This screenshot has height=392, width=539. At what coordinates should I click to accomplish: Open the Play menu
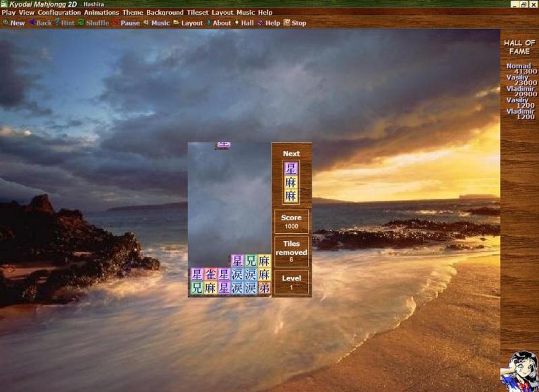click(x=9, y=12)
